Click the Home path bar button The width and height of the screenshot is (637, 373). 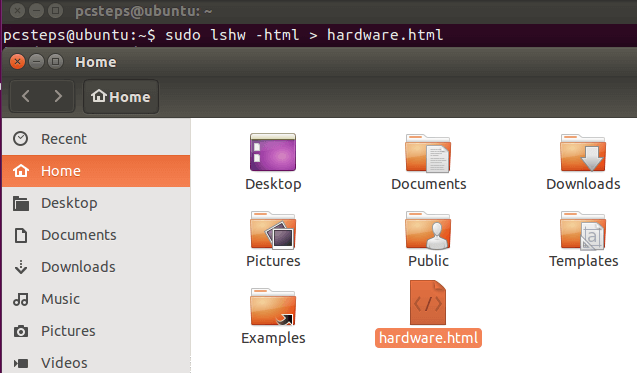pos(121,97)
